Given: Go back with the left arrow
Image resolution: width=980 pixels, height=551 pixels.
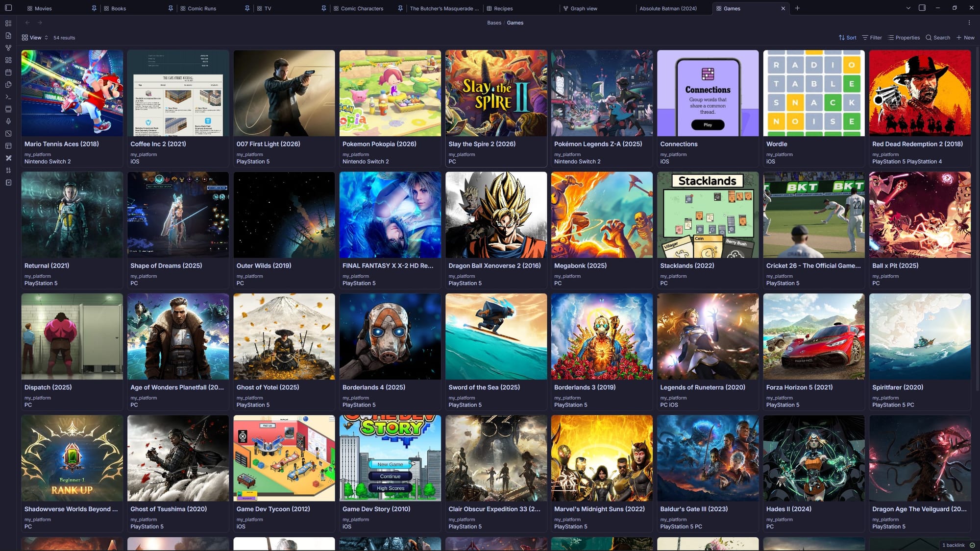Looking at the screenshot, I should tap(27, 23).
